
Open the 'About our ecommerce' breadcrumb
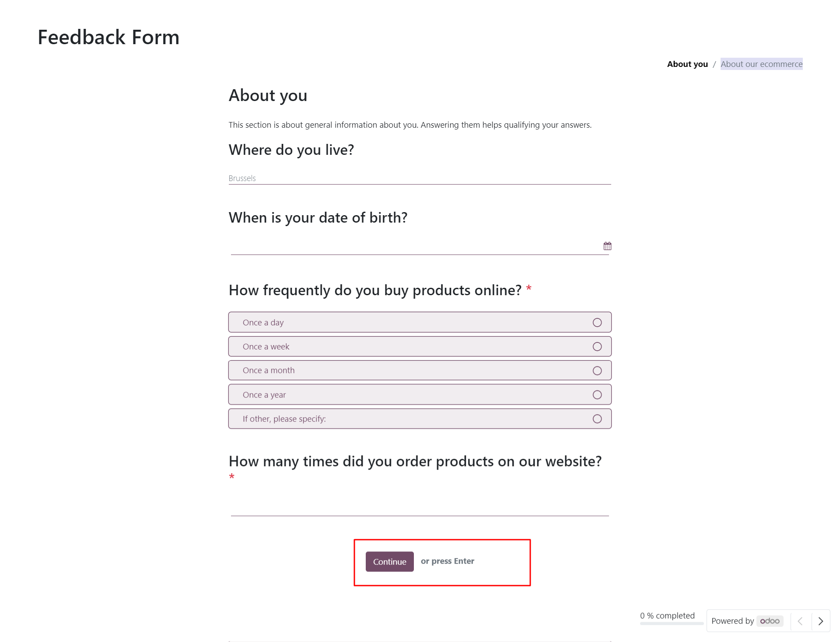tap(761, 64)
